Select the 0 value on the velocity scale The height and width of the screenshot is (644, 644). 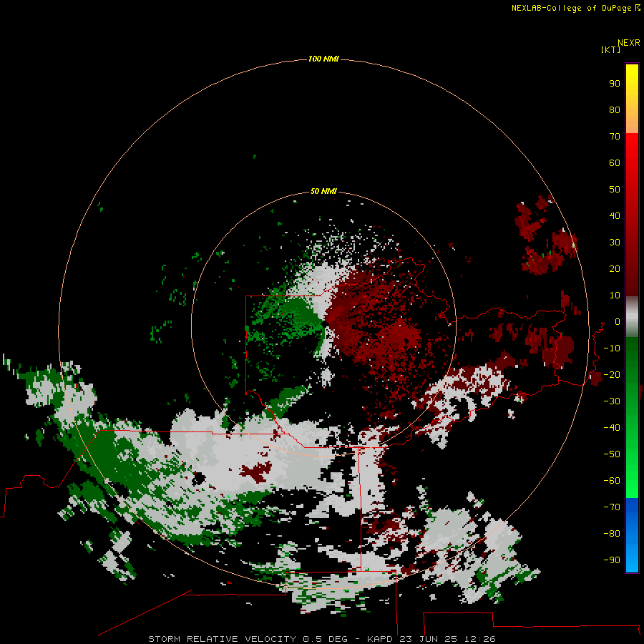point(618,322)
